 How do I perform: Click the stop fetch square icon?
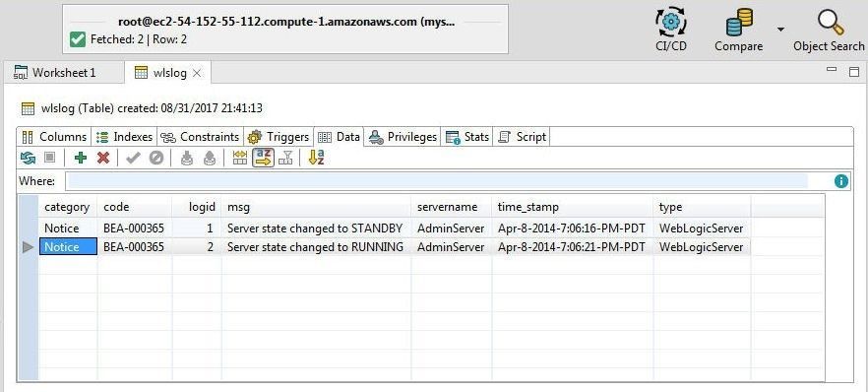pyautogui.click(x=50, y=159)
